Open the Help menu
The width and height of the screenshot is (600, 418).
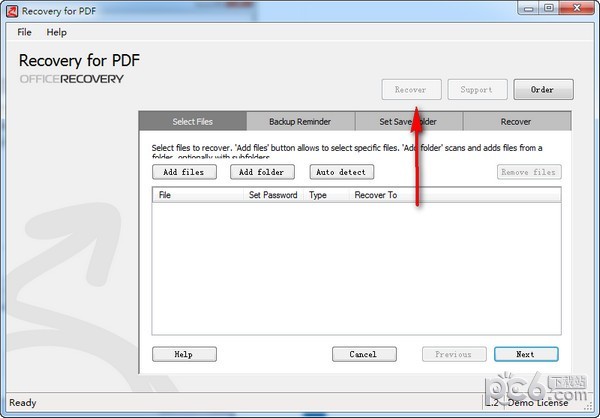point(56,32)
